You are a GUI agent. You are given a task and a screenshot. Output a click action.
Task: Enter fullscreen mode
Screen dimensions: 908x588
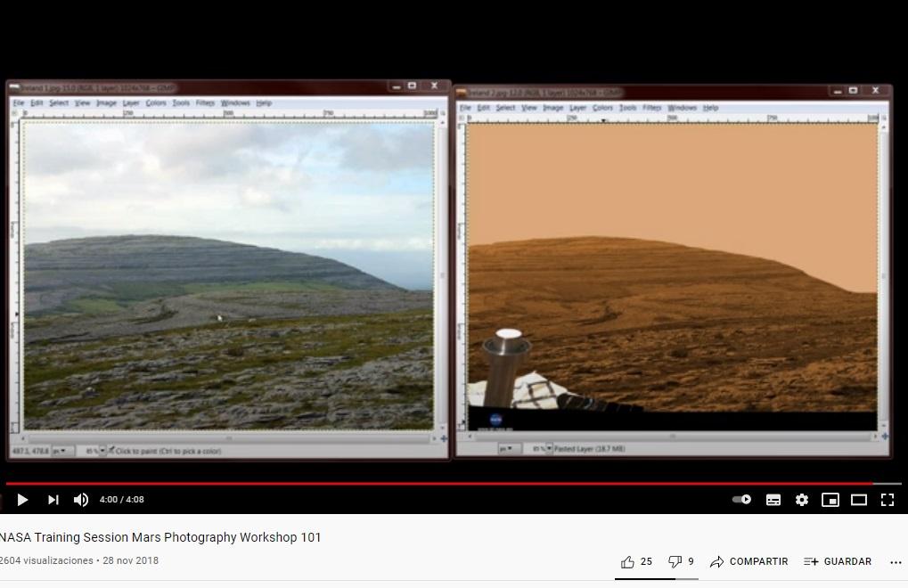pos(888,500)
